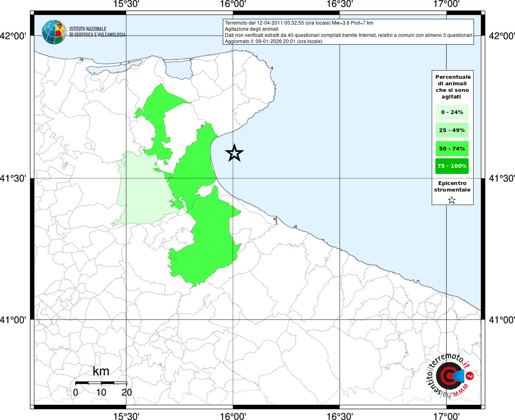Select the 50 - 74% legend swatch
Screen dimensions: 515x420
click(452, 148)
